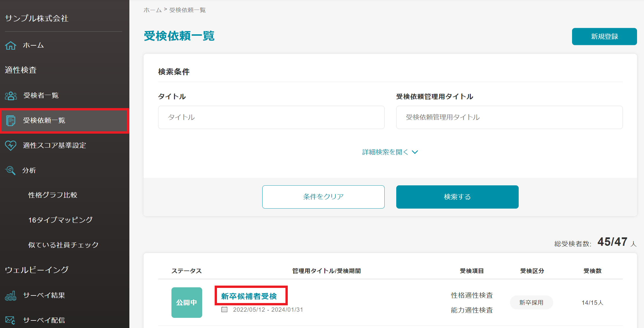Click the chart icon beside サーベイ結果

(10, 295)
